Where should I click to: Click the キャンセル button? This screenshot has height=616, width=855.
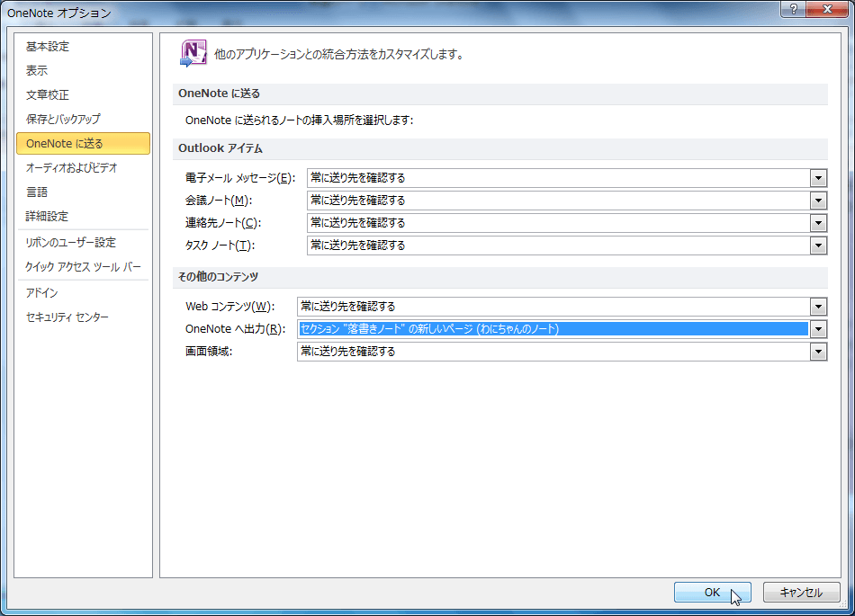tap(801, 592)
